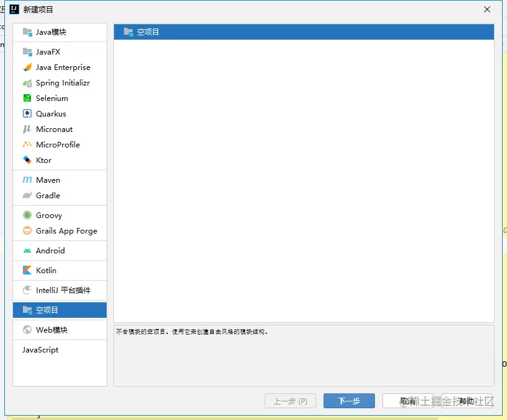Click the IntelliJ IDEA logo in title bar
The image size is (507, 420).
pyautogui.click(x=14, y=9)
